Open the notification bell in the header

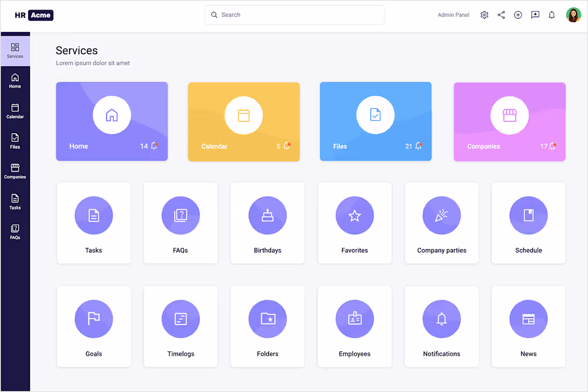[552, 15]
